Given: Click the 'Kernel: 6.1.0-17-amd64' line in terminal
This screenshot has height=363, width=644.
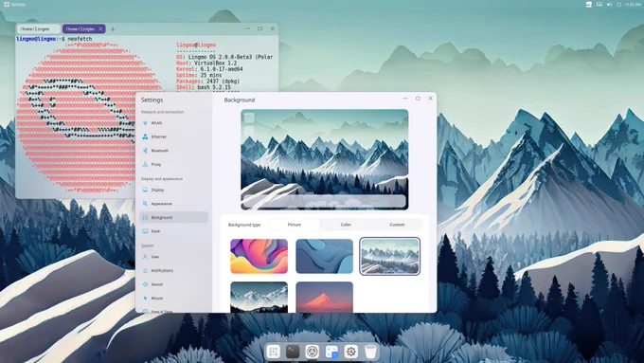Looking at the screenshot, I should (x=209, y=69).
